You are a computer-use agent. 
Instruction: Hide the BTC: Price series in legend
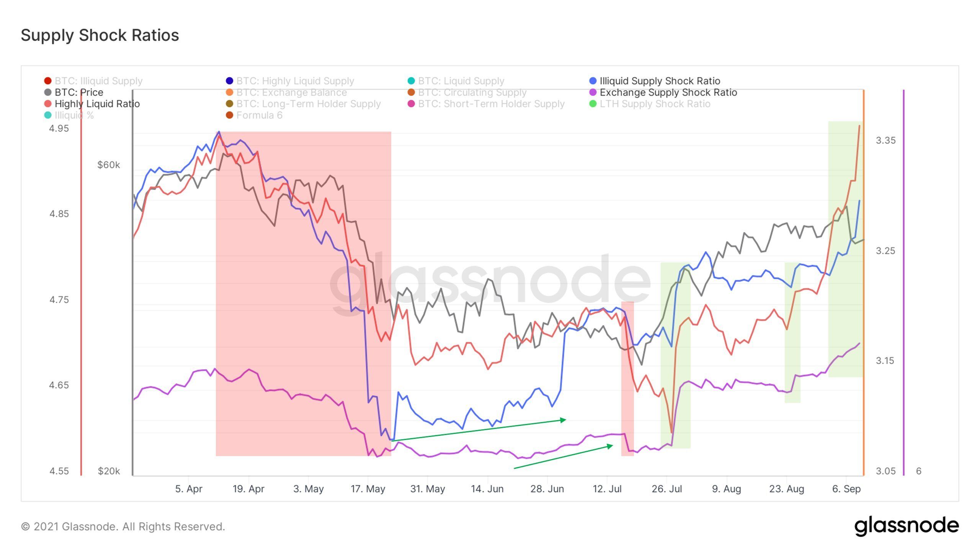(73, 92)
